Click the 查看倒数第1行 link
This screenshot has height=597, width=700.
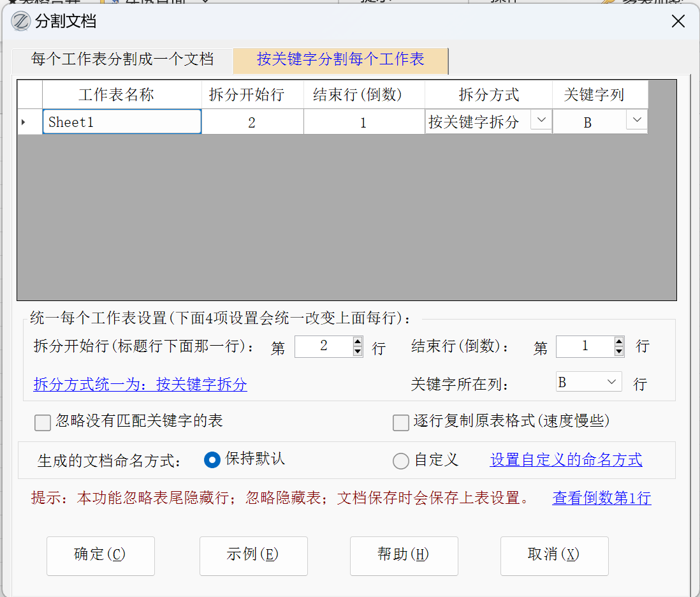pyautogui.click(x=601, y=498)
